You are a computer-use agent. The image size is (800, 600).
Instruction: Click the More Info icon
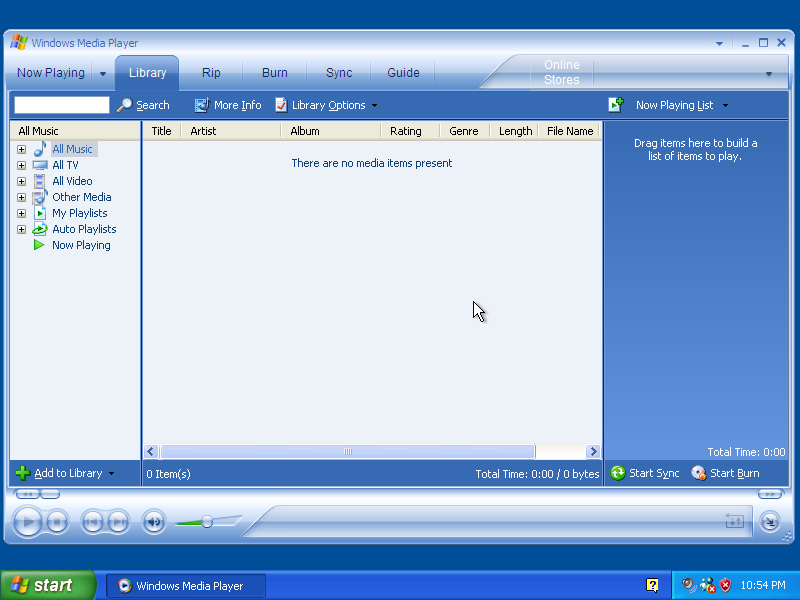202,105
